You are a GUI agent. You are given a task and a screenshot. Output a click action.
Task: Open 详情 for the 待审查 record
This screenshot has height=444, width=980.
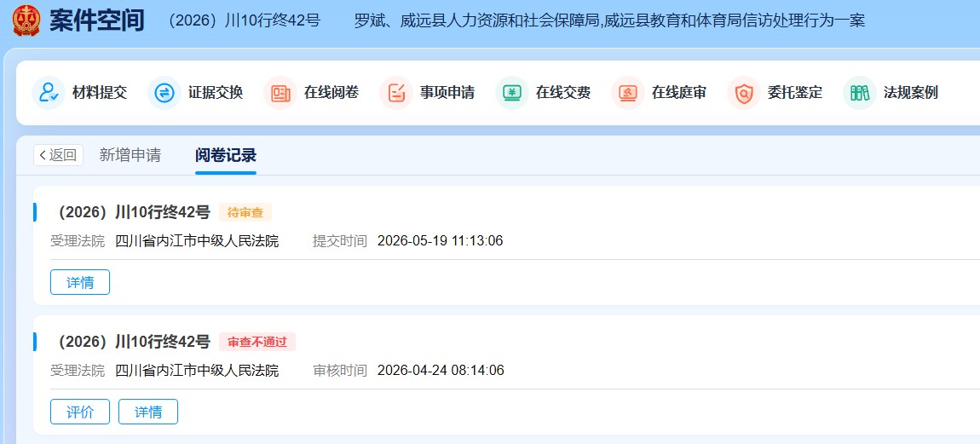click(80, 282)
